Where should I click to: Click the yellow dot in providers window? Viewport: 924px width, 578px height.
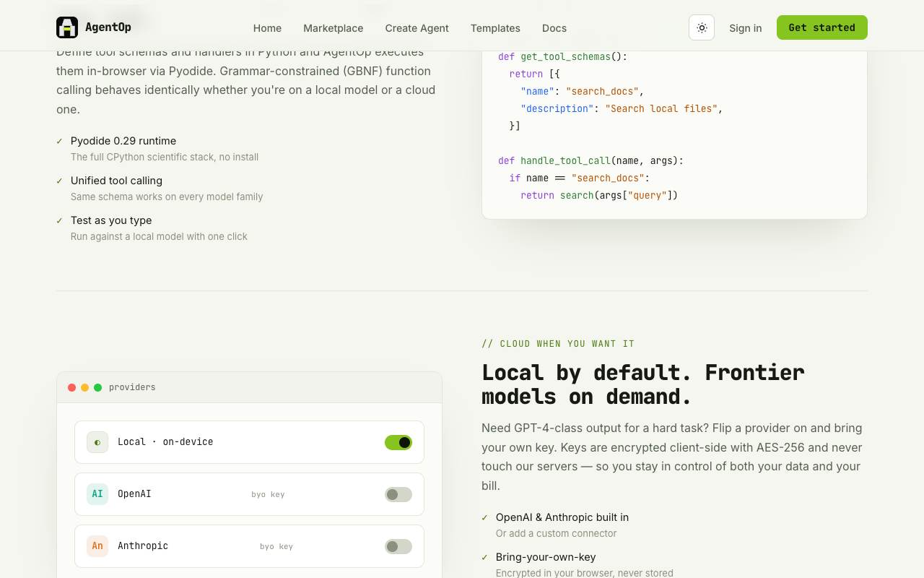click(x=85, y=387)
